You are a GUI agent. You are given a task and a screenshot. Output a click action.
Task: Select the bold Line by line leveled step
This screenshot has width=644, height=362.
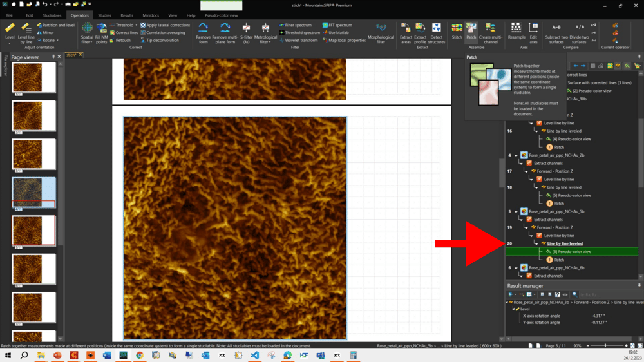(x=565, y=243)
